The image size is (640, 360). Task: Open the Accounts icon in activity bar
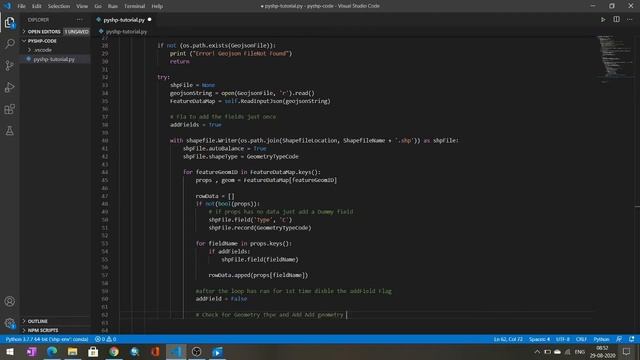coord(9,301)
